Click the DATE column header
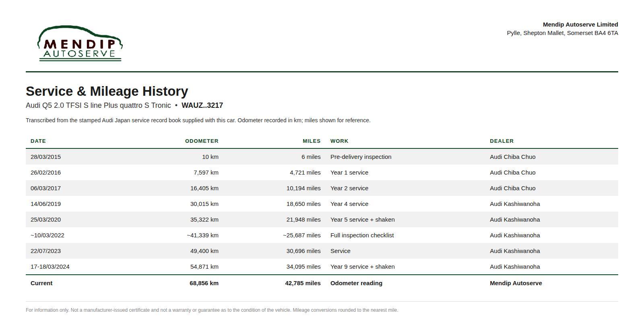This screenshot has width=644, height=325. pyautogui.click(x=38, y=141)
